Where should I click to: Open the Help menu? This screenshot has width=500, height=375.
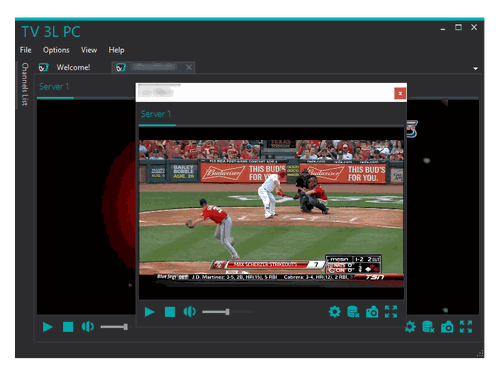pos(116,50)
